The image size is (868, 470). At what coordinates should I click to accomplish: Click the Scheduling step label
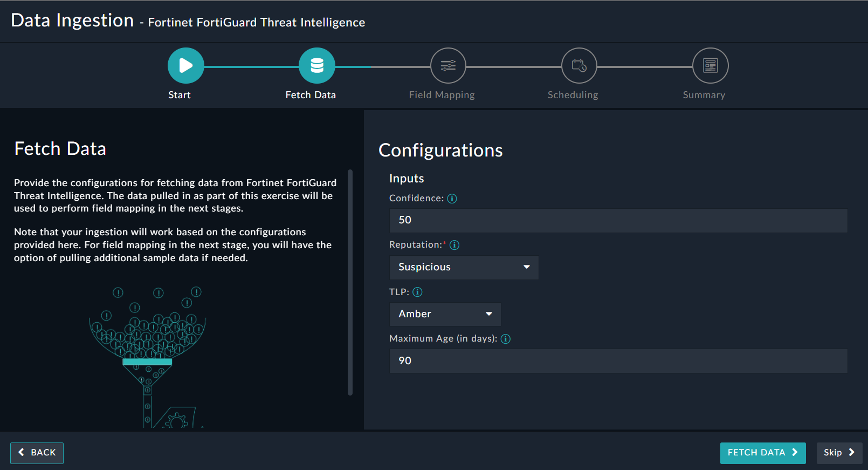click(x=573, y=95)
